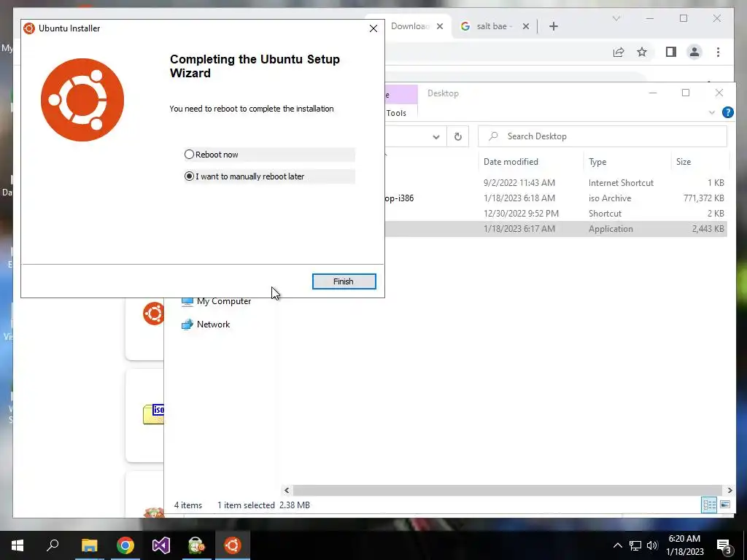Viewport: 747px width, 560px height.
Task: Toggle Chrome side panel
Action: click(x=671, y=52)
